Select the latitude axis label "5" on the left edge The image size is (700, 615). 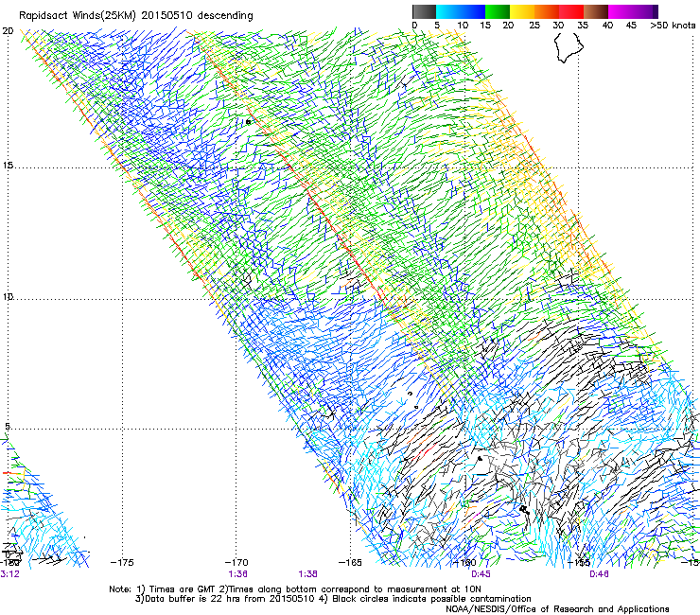point(8,427)
